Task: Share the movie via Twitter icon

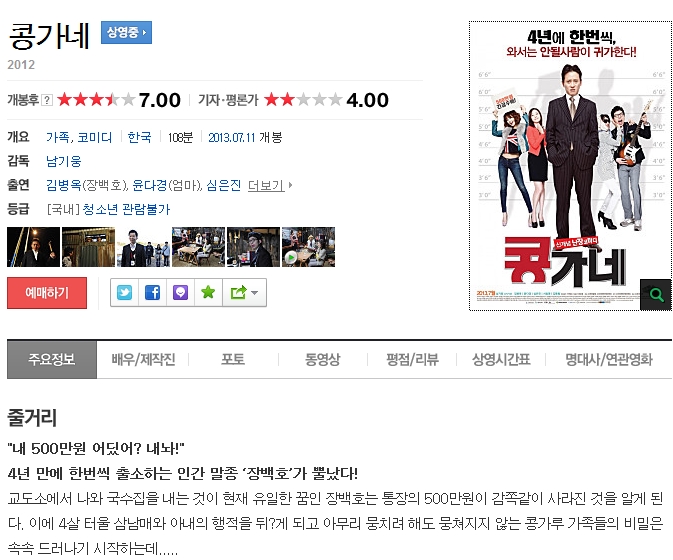Action: pos(124,293)
